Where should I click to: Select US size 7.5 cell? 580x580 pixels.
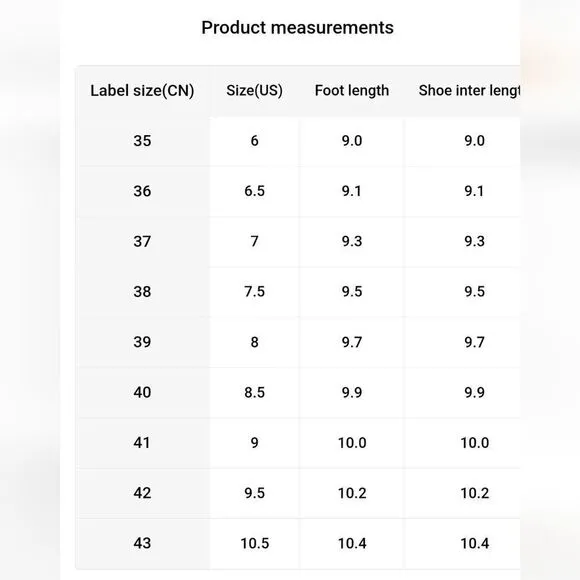254,291
